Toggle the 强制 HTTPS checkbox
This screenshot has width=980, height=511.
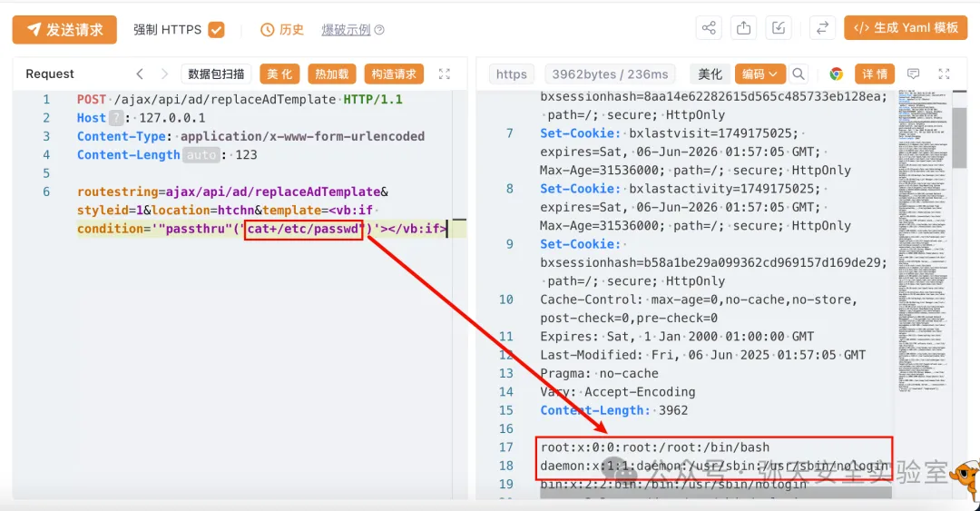(x=216, y=29)
